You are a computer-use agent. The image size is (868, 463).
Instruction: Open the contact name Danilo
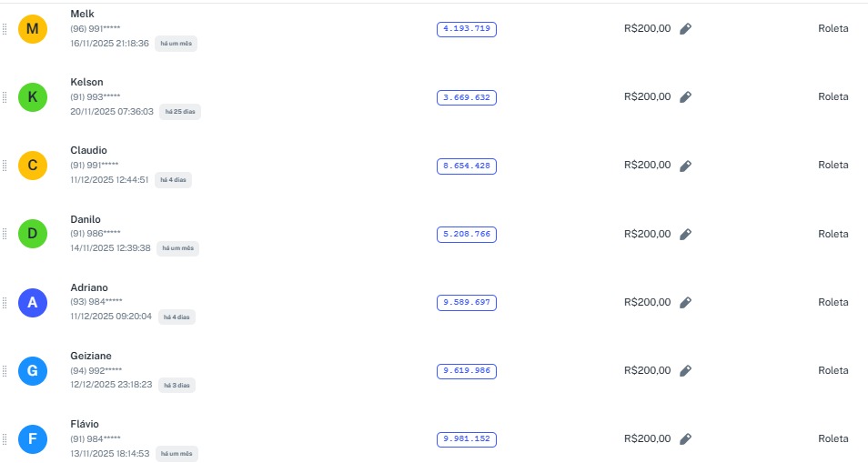(86, 219)
